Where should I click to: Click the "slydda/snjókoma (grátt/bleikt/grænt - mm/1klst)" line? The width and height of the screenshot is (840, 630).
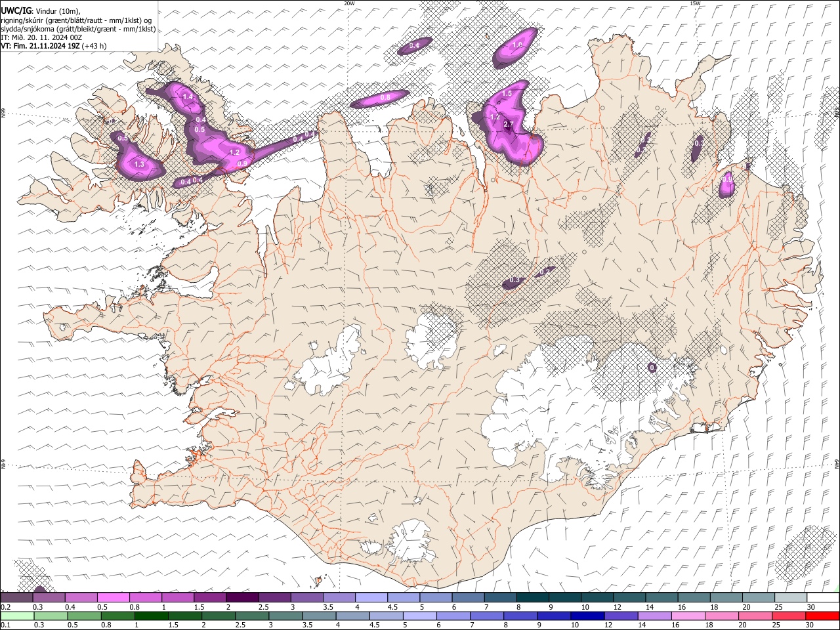78,29
